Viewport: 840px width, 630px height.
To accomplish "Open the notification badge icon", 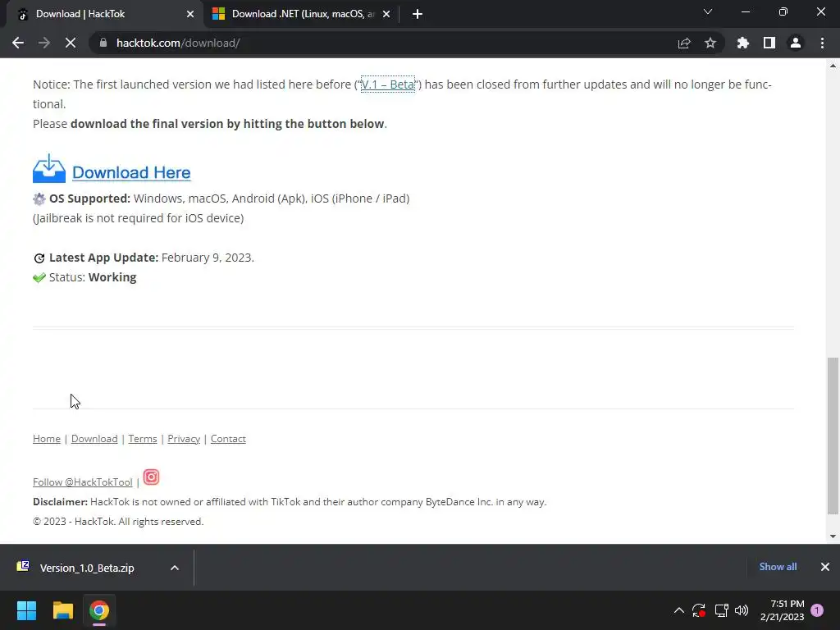I will tap(817, 610).
